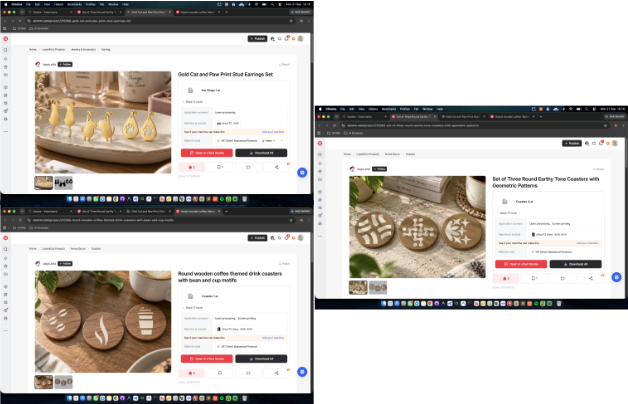Open Bookmarks menu in right window menu bar
This screenshot has width=628, height=404.
(388, 109)
